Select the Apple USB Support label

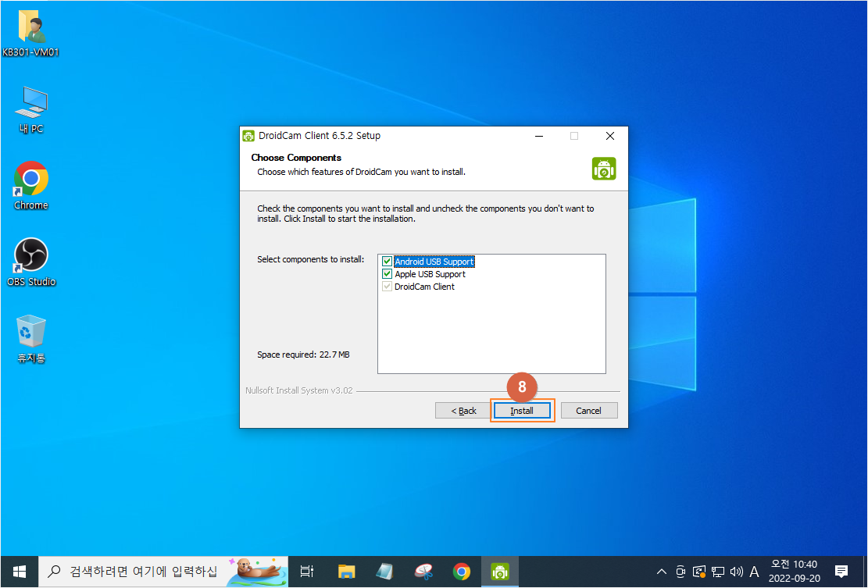(x=430, y=274)
